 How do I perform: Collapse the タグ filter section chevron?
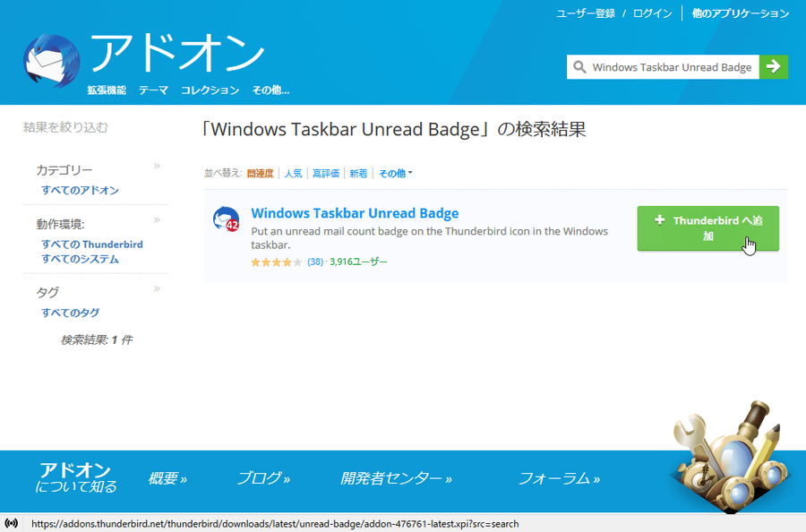point(157,289)
